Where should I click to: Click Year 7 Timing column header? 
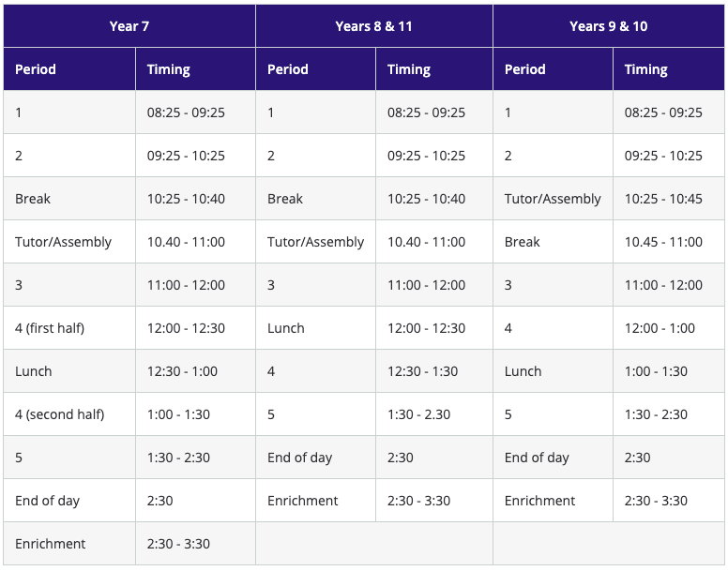[x=195, y=69]
